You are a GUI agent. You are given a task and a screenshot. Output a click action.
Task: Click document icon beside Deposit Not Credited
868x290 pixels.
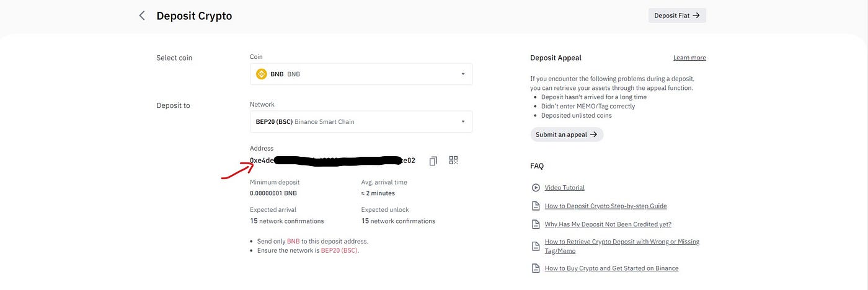point(536,224)
